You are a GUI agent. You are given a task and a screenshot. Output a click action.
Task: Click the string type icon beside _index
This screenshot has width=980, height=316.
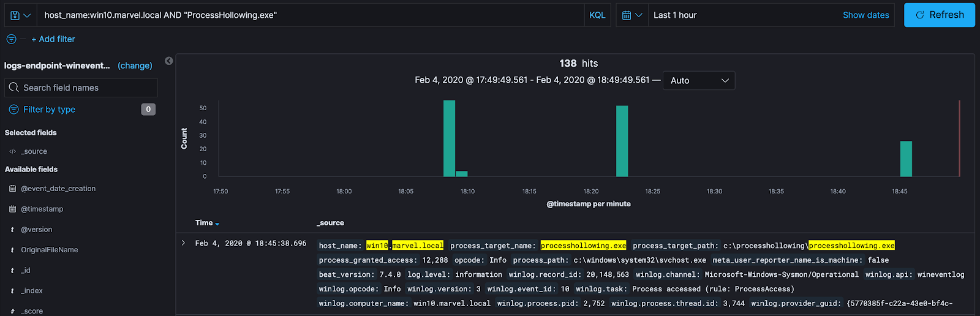[x=12, y=291]
